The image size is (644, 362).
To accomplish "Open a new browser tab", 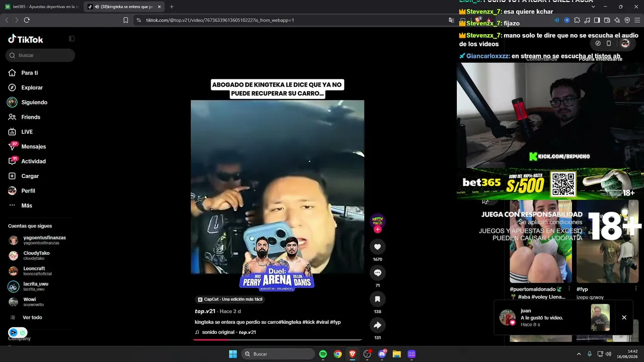I will tap(172, 7).
